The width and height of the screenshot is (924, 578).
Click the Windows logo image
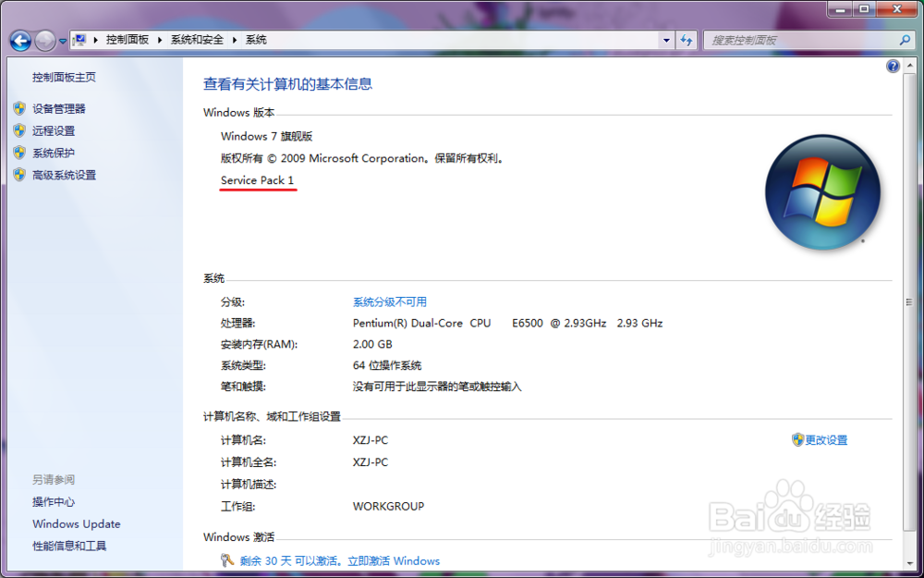[x=822, y=191]
